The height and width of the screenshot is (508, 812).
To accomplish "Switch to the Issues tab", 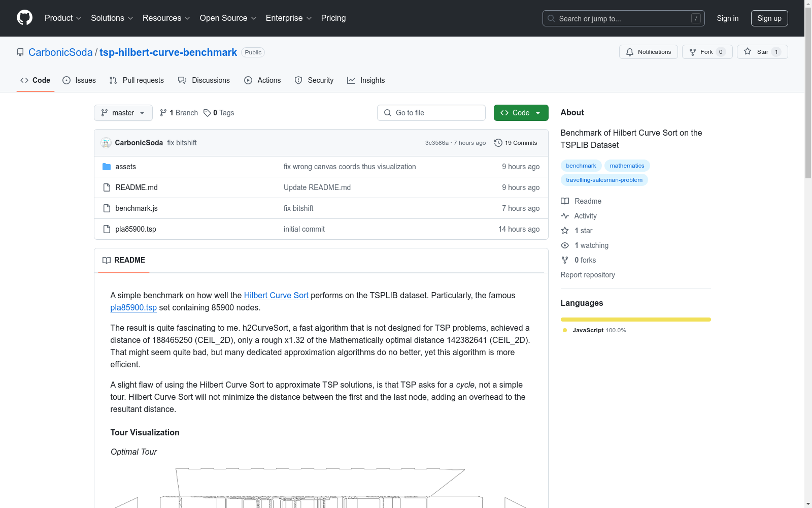I will tap(79, 80).
